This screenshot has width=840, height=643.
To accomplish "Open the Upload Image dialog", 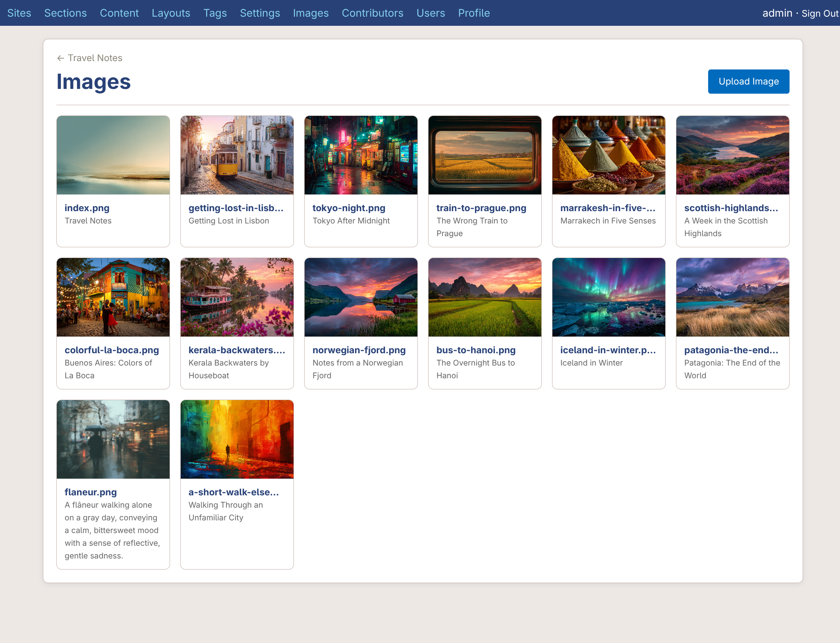I will click(748, 81).
